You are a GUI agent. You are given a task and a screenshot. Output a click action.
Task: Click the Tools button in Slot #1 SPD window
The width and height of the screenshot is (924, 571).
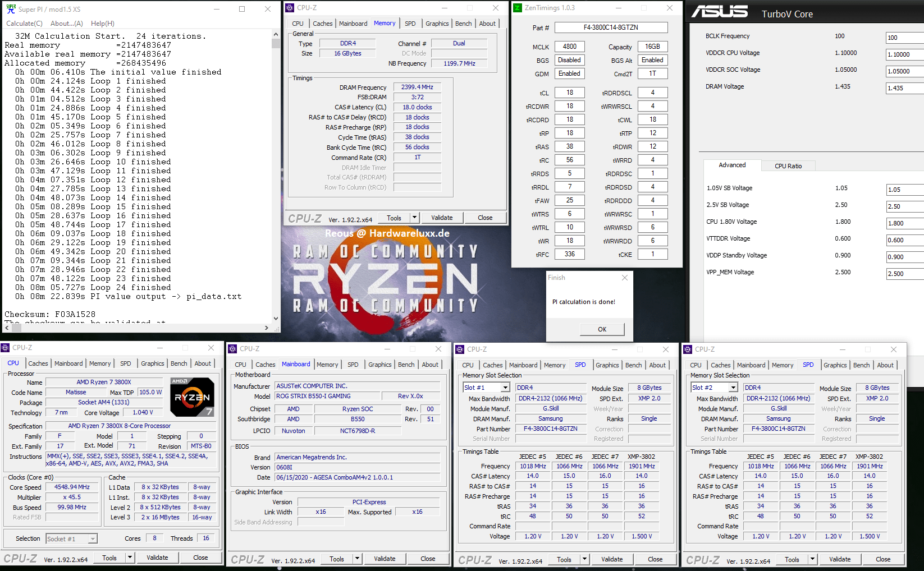pos(564,559)
